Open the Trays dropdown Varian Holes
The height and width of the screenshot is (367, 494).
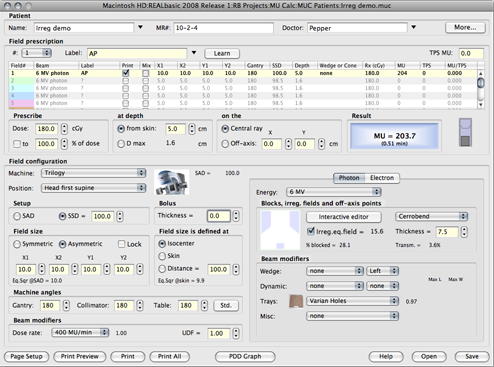click(x=352, y=301)
